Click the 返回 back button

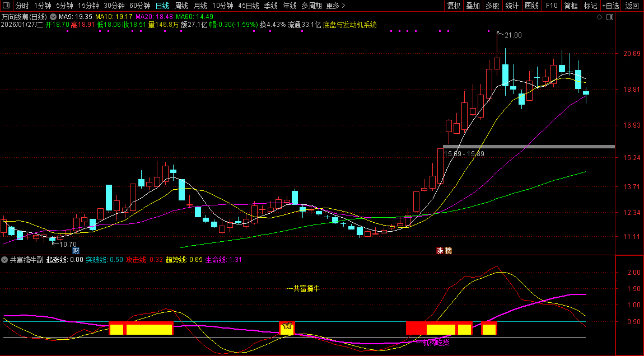tap(632, 6)
